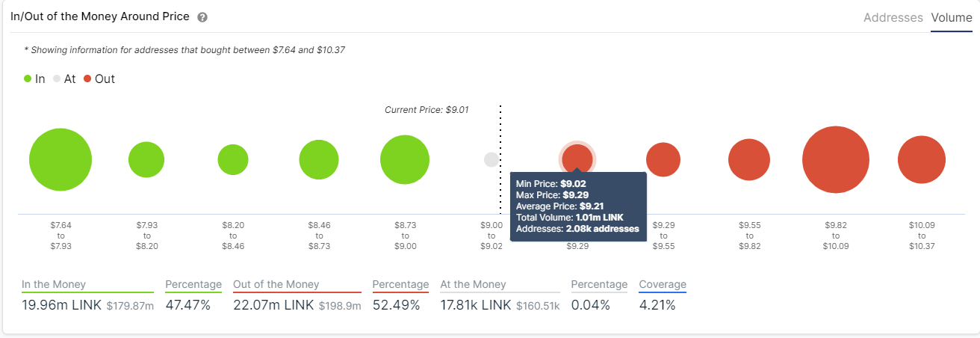Click the small grey At the Money bubble

pyautogui.click(x=491, y=159)
